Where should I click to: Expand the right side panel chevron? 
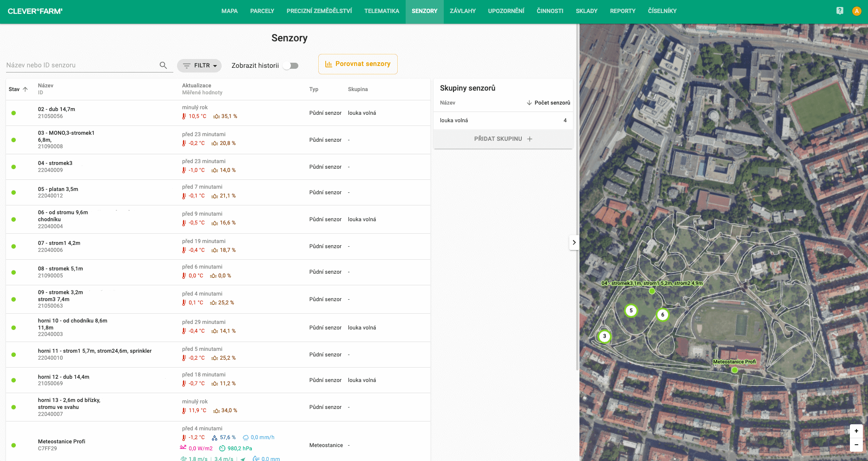[574, 242]
